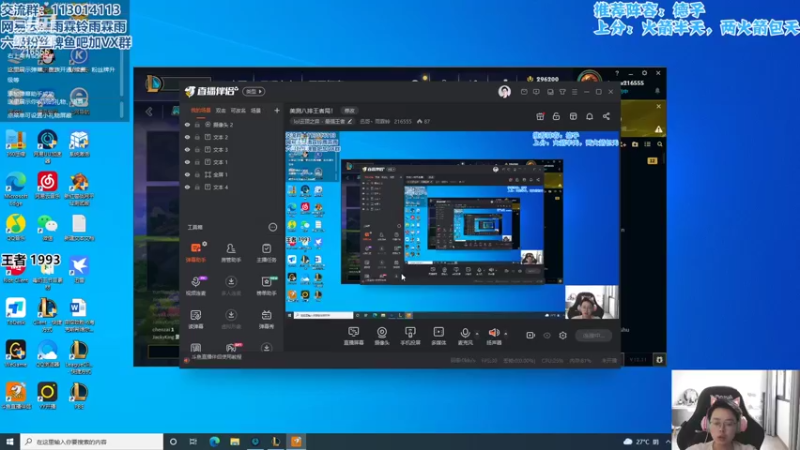
Task: Open the 读弹幕 tool icon
Action: tap(195, 319)
